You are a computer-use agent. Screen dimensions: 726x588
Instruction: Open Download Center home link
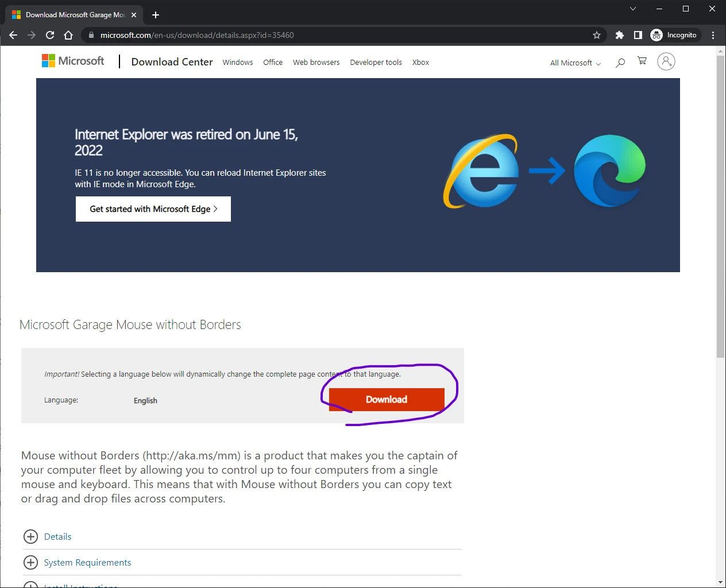tap(172, 62)
